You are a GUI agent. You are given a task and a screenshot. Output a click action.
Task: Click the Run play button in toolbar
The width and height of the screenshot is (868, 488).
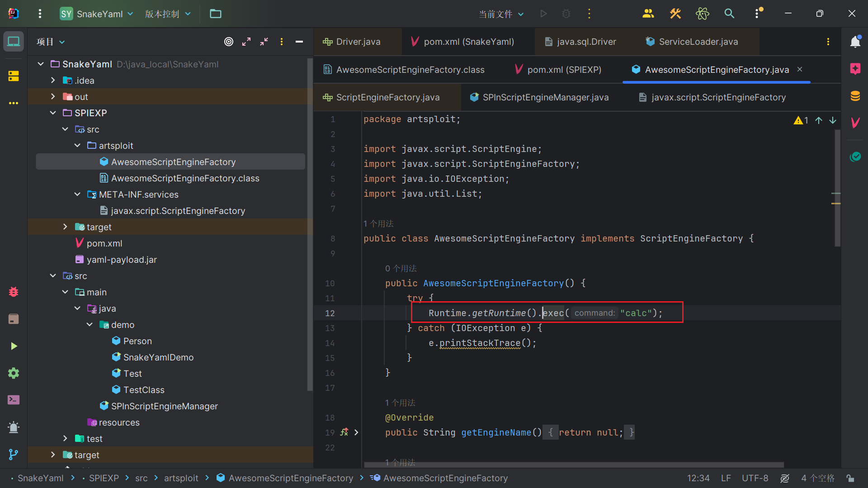543,14
